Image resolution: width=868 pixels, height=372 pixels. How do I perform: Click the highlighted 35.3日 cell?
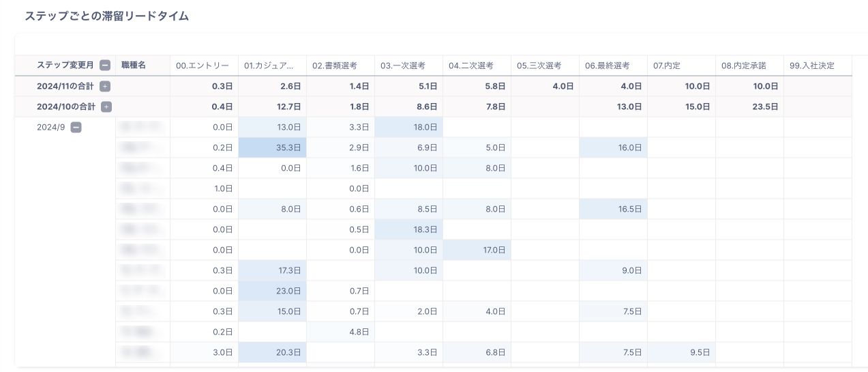pyautogui.click(x=288, y=147)
